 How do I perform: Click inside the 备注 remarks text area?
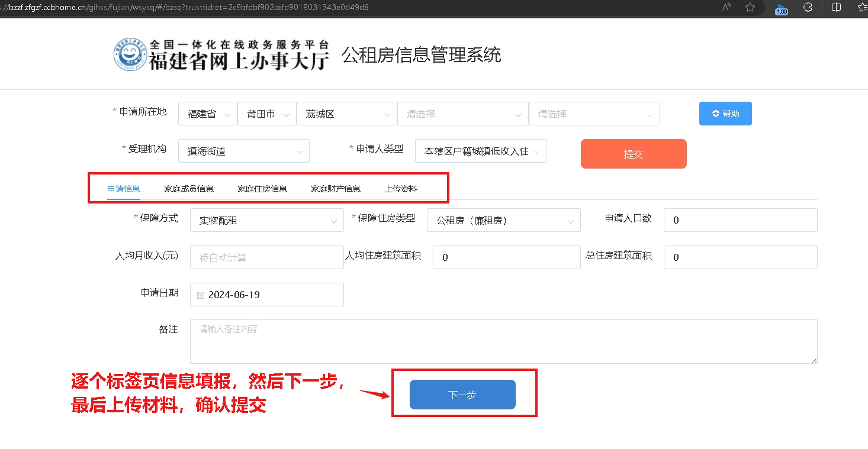pos(502,341)
